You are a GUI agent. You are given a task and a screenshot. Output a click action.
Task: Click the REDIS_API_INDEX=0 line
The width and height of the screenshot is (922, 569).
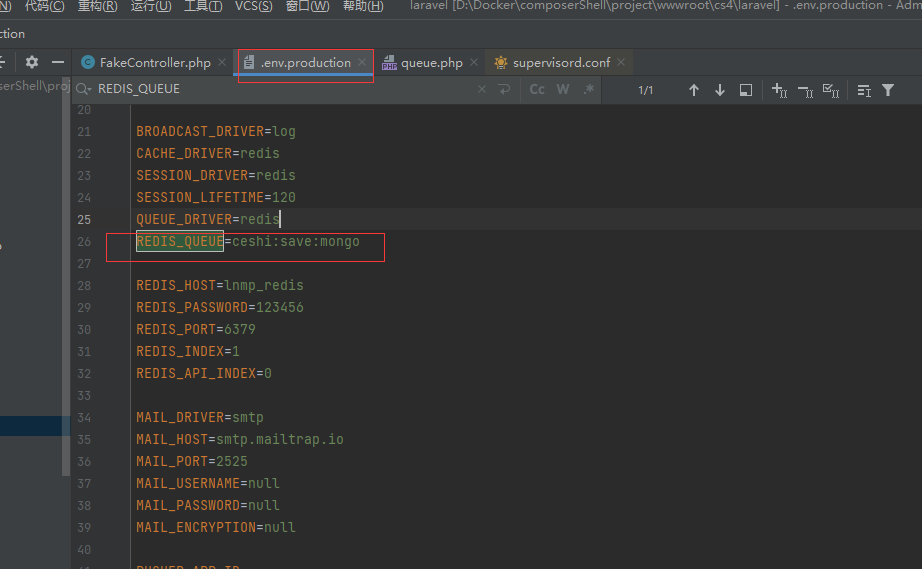pyautogui.click(x=203, y=373)
